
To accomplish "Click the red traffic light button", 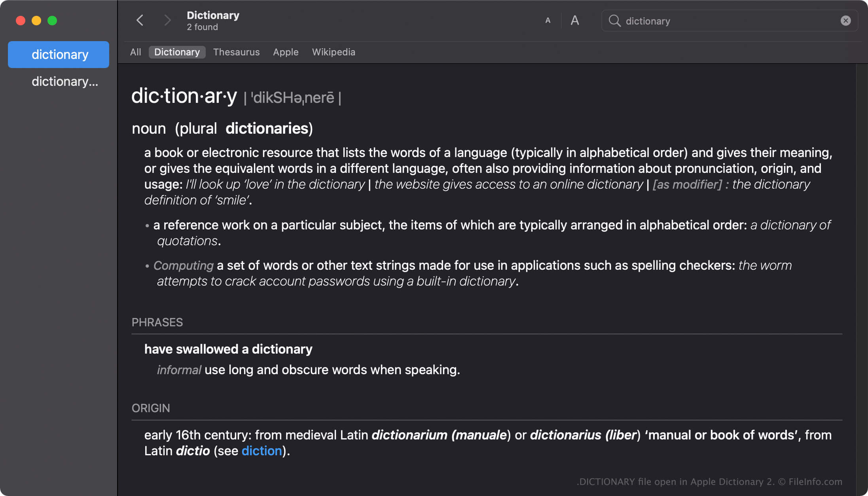I will 20,19.
